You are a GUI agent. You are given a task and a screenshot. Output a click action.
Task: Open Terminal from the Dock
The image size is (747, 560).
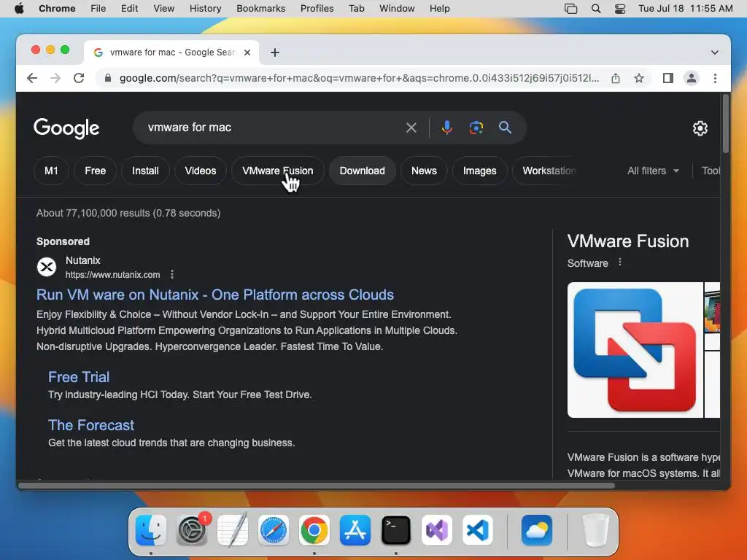[396, 530]
